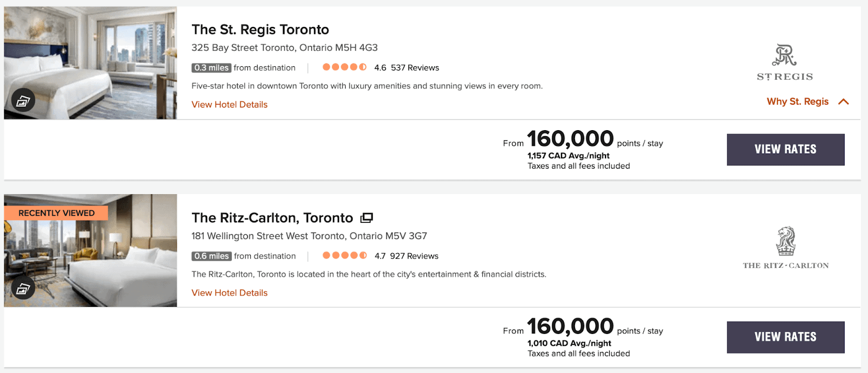Click the compare icon beside The Ritz-Carlton, Toronto
The width and height of the screenshot is (868, 373).
tap(367, 217)
